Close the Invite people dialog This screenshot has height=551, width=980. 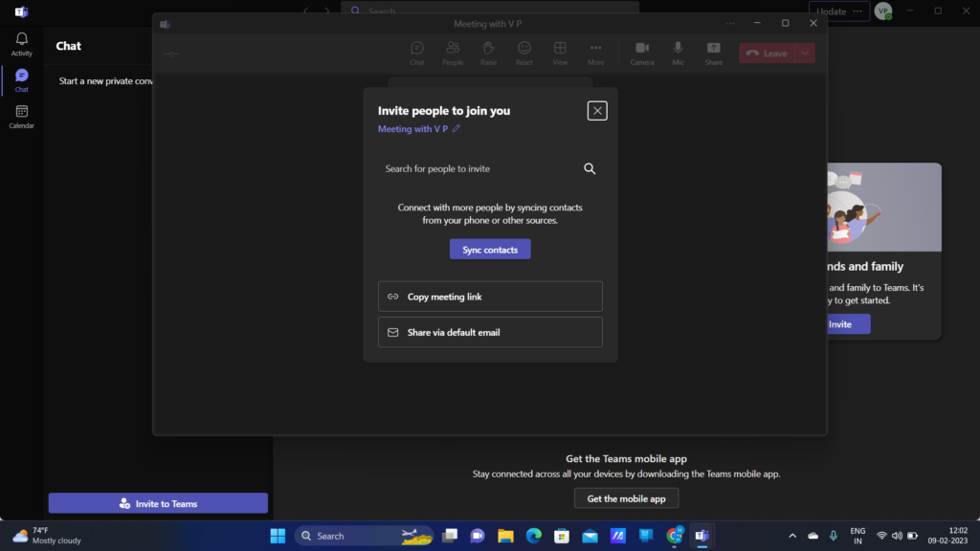597,111
